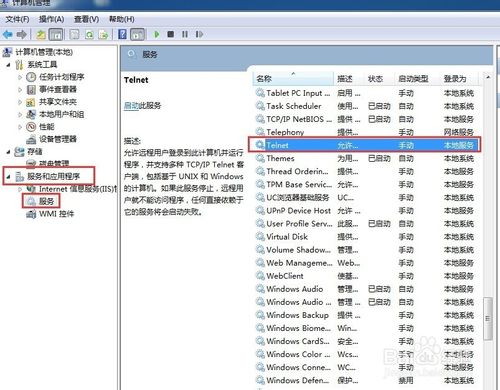Viewport: 500px width, 390px height.
Task: Collapse the 系统工具 tree node
Action: tap(9, 65)
